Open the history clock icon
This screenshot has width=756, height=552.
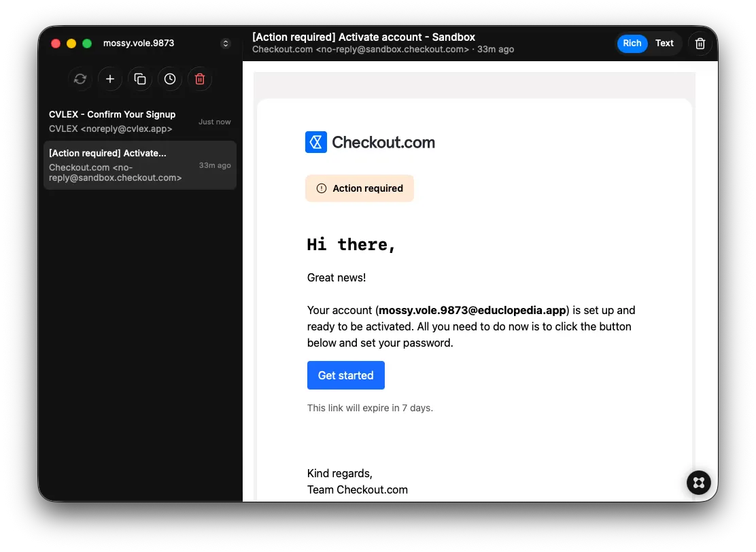click(170, 79)
